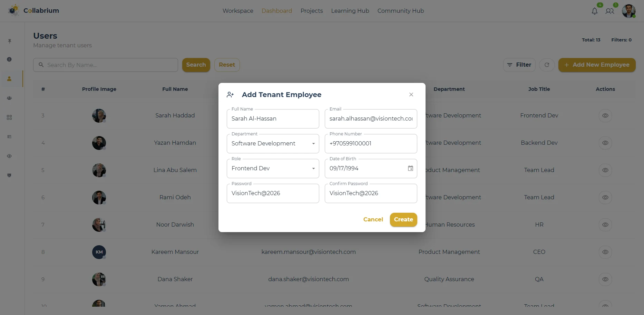
Task: Go to Dashboard tab
Action: (x=277, y=11)
